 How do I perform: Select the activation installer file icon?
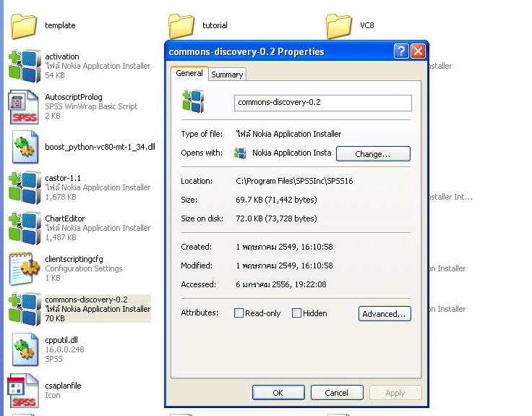(x=25, y=66)
